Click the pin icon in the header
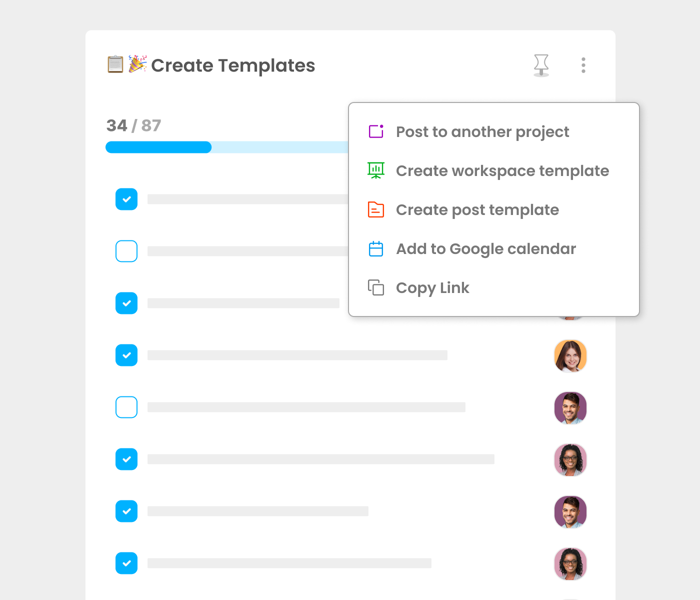Screen dimensions: 700x600 point(541,65)
